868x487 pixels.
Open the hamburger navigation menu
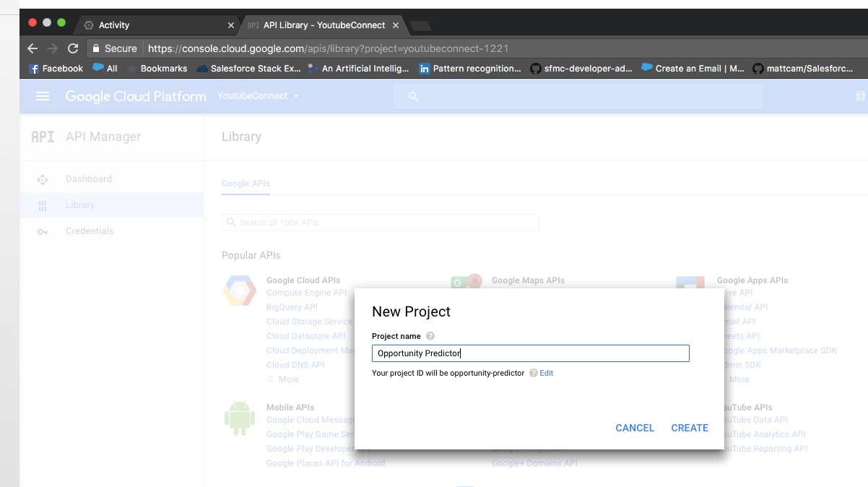pos(43,96)
